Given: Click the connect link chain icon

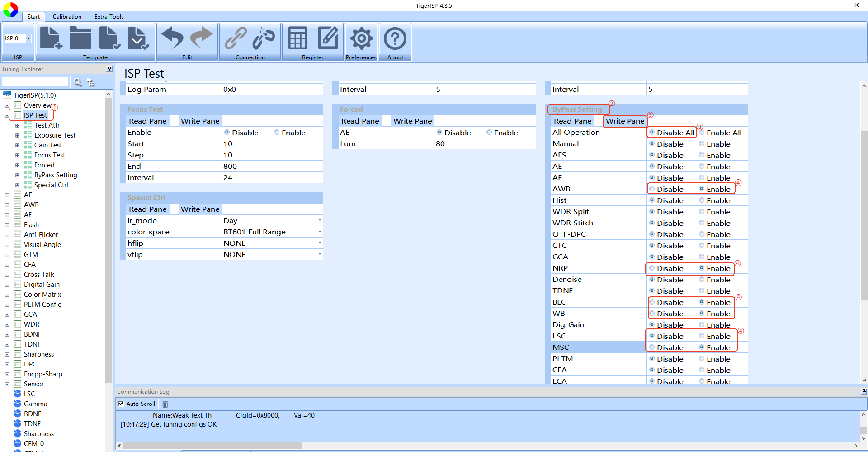Looking at the screenshot, I should point(236,38).
